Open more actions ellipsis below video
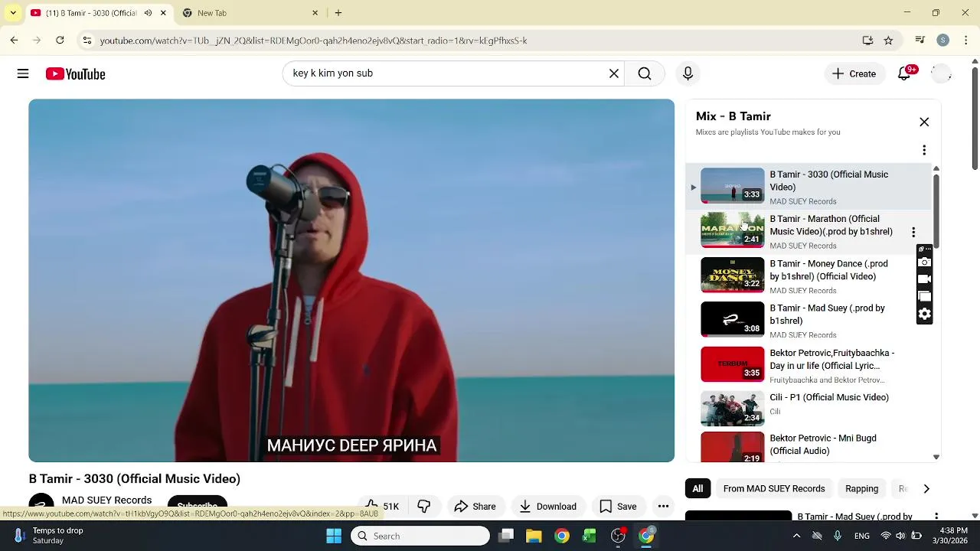Screen dimensions: 980x551 point(664,506)
